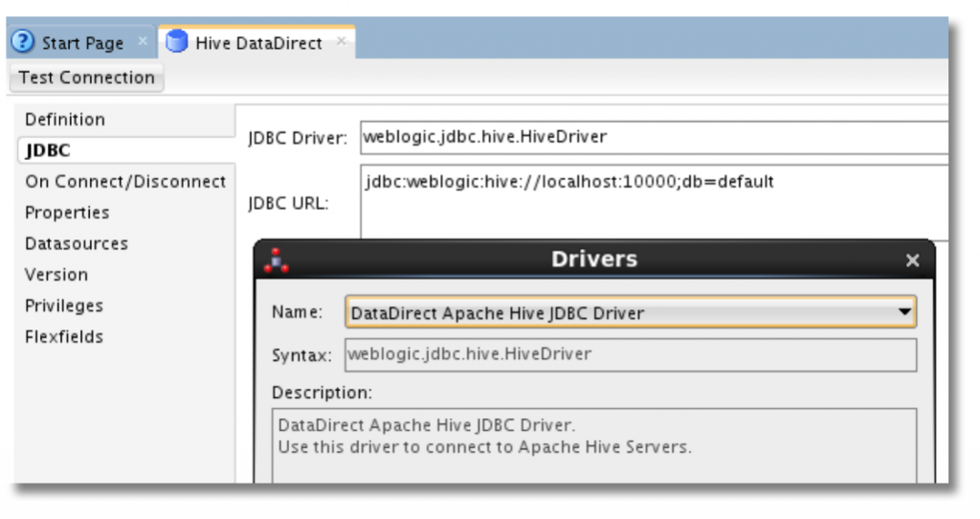Open the On Connect/Disconnect section

point(125,181)
